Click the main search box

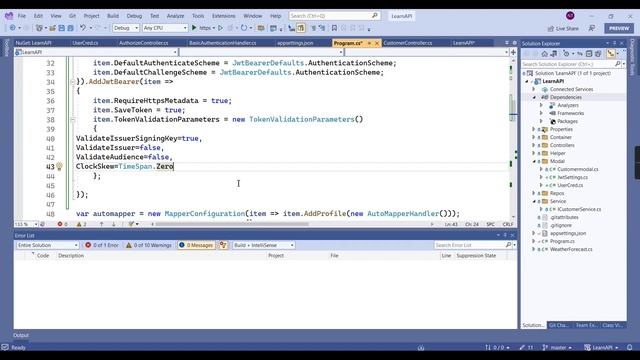[334, 16]
